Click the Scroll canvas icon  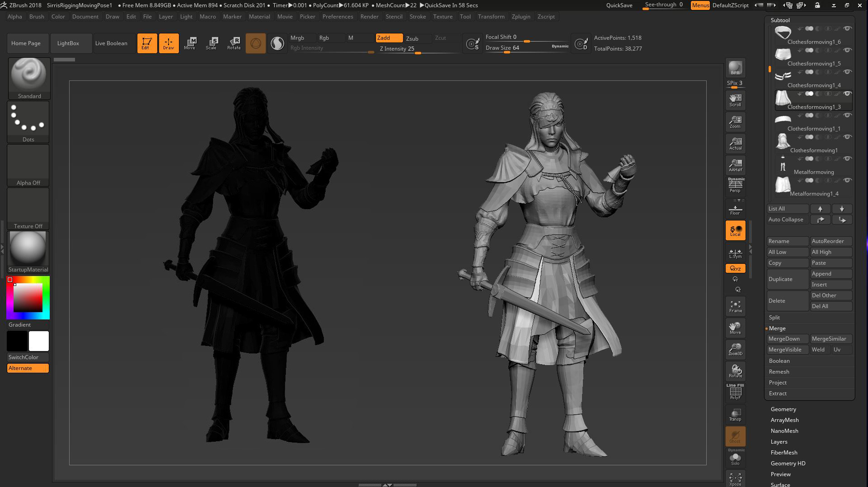click(735, 100)
